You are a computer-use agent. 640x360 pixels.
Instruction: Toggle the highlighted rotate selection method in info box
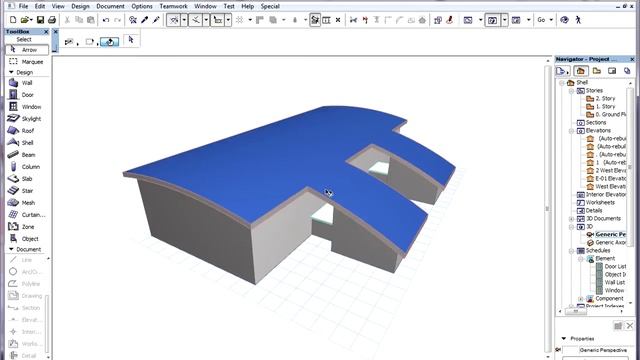109,42
